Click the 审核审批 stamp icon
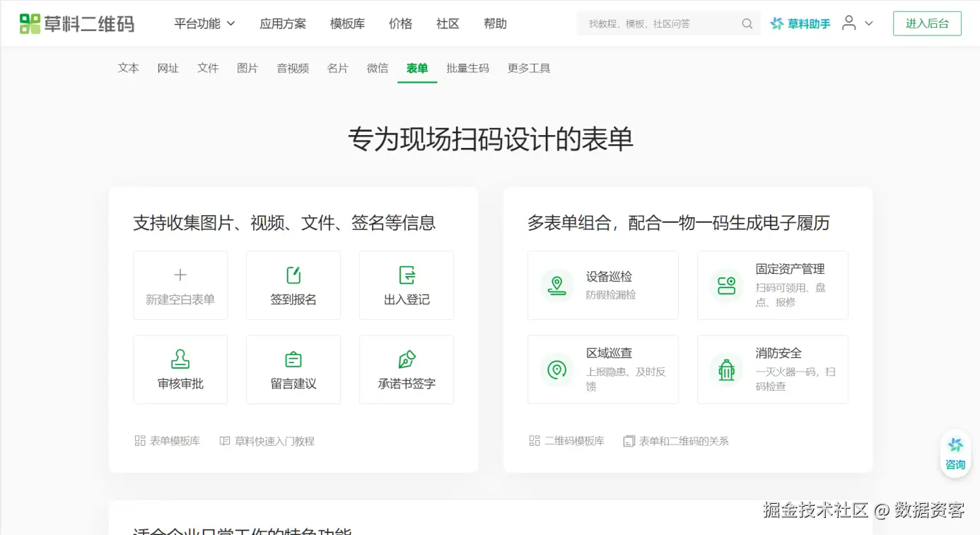The height and width of the screenshot is (535, 980). pyautogui.click(x=180, y=359)
